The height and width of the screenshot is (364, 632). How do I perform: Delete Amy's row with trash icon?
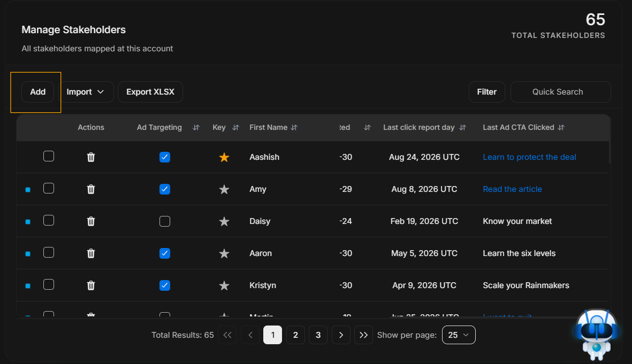[90, 189]
